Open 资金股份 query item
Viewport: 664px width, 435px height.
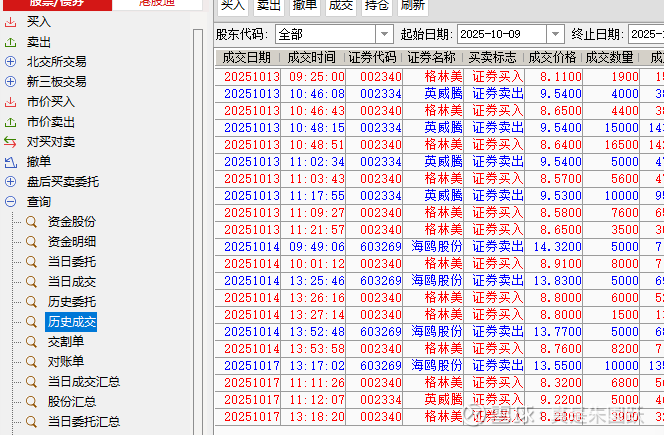[x=72, y=222]
